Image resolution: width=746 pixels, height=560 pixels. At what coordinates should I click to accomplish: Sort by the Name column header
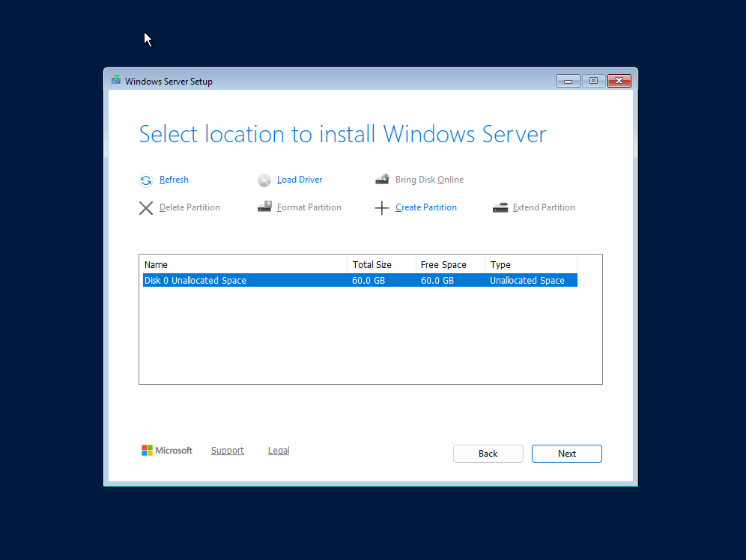tap(243, 265)
